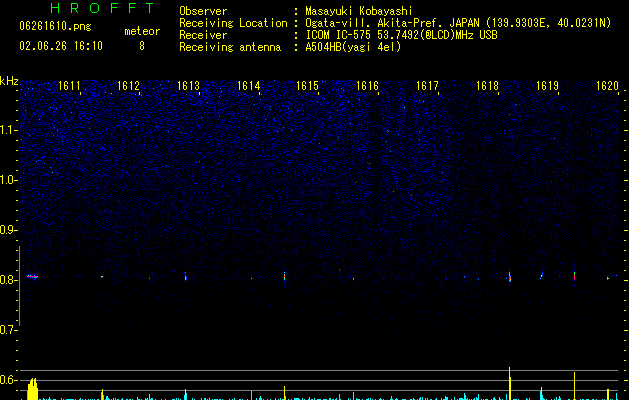The width and height of the screenshot is (629, 400).
Task: Click the 1.0 frequency axis label
Action: (9, 180)
